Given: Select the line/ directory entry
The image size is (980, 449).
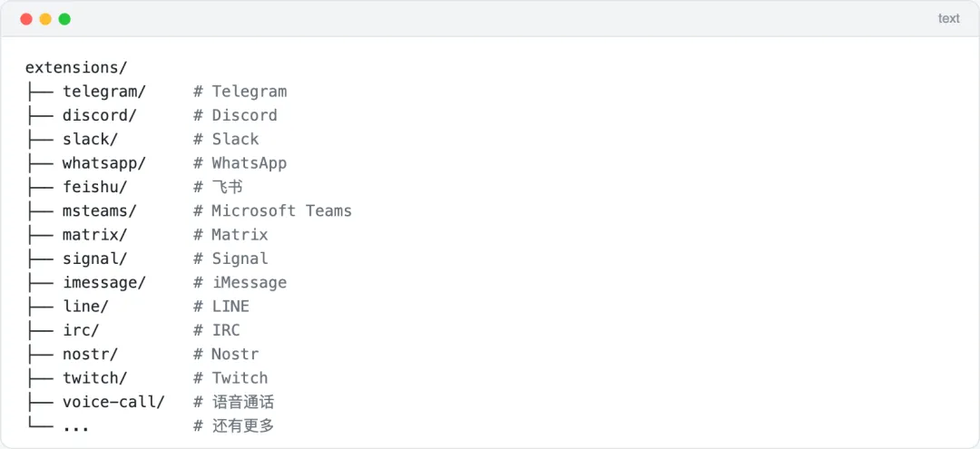Looking at the screenshot, I should point(85,307).
